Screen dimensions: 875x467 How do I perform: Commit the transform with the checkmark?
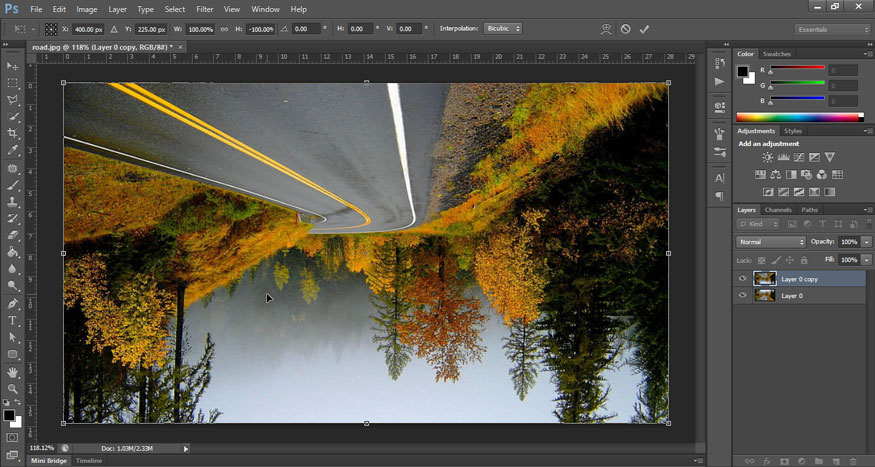644,29
